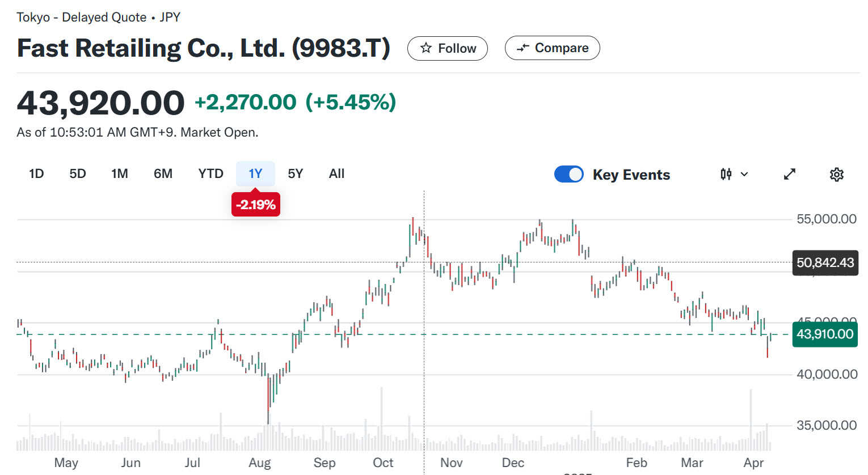Click the Compare button

552,48
